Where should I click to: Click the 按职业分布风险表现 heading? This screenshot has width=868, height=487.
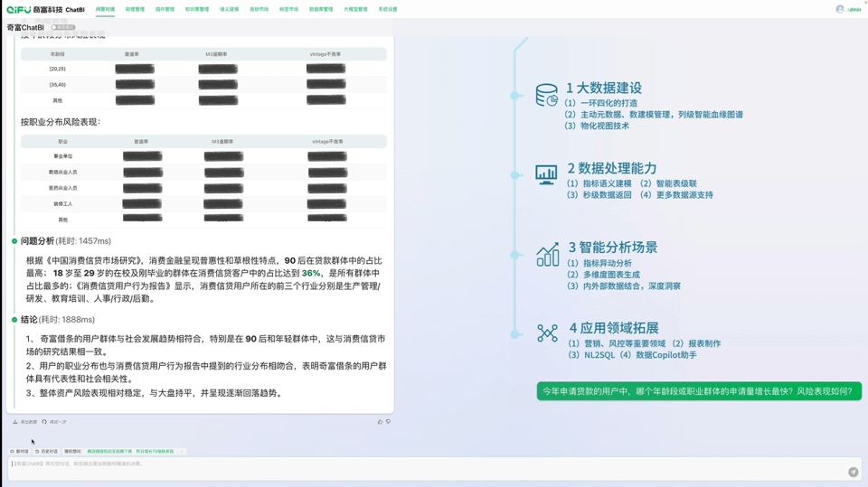click(61, 122)
